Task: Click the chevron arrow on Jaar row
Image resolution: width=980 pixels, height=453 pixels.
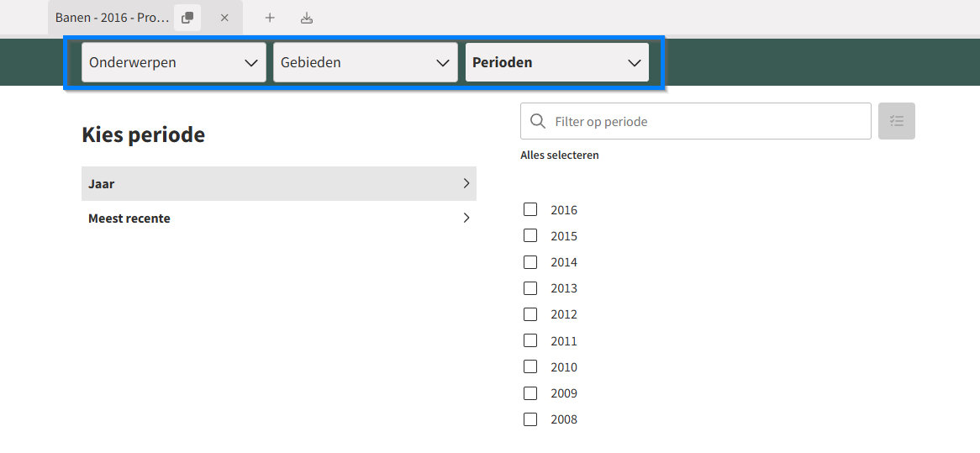Action: point(466,183)
